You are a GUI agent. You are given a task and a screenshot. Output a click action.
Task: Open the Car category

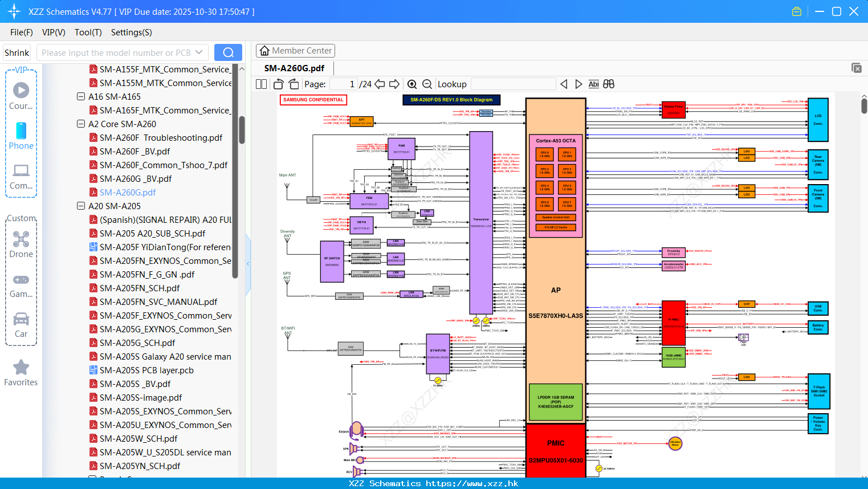pos(21,325)
